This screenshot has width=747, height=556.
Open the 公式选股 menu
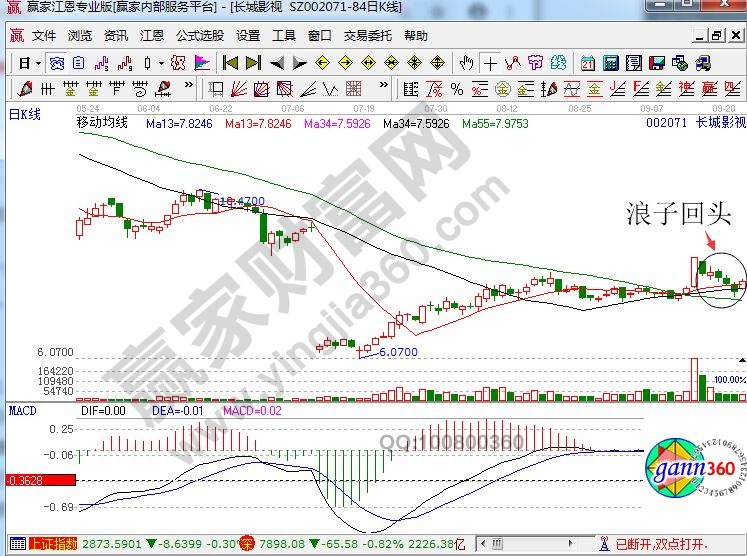198,35
